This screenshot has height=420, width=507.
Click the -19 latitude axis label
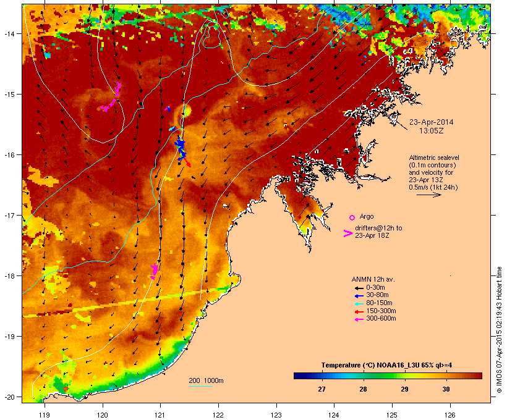point(9,337)
